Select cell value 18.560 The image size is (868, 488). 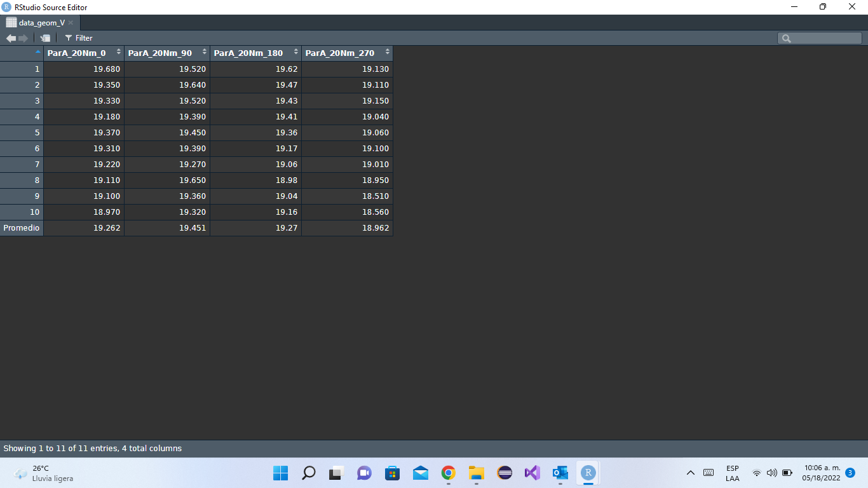376,212
